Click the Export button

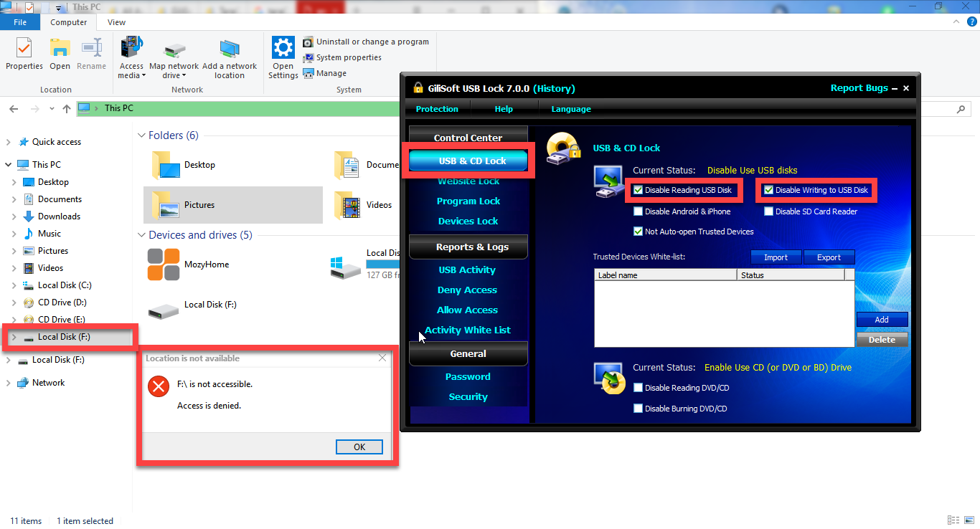pos(829,257)
